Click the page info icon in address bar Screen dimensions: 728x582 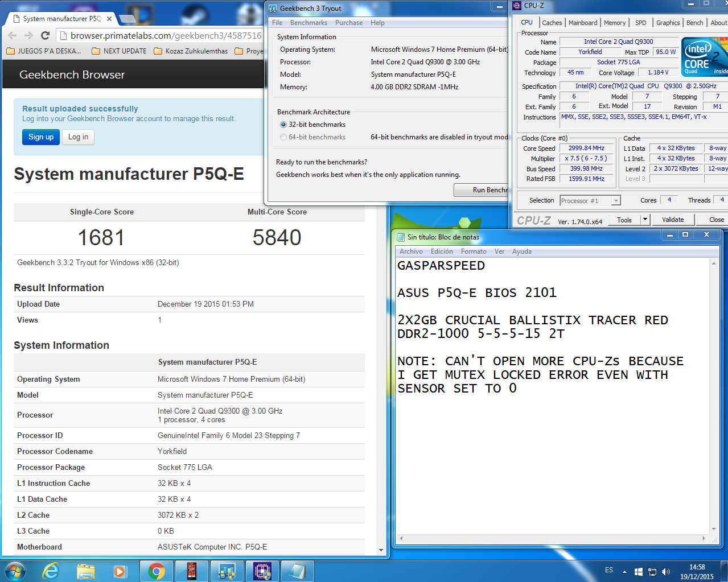63,35
